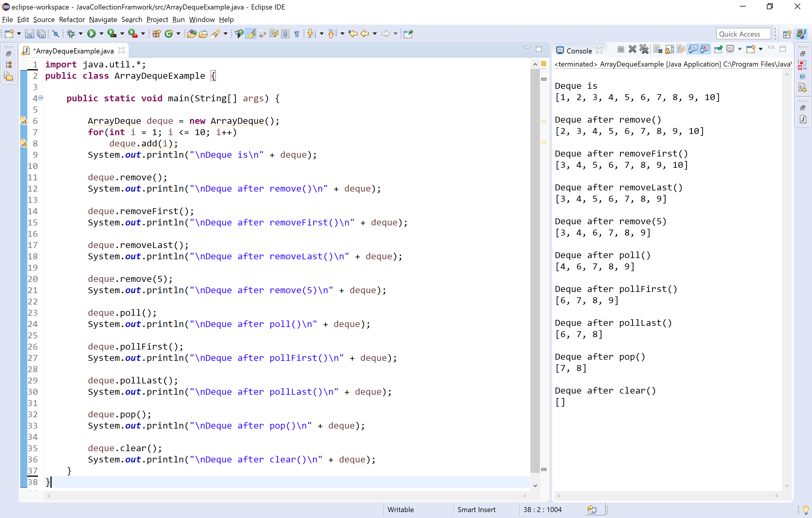
Task: Open the Java perspective icon at top right
Action: [x=801, y=33]
